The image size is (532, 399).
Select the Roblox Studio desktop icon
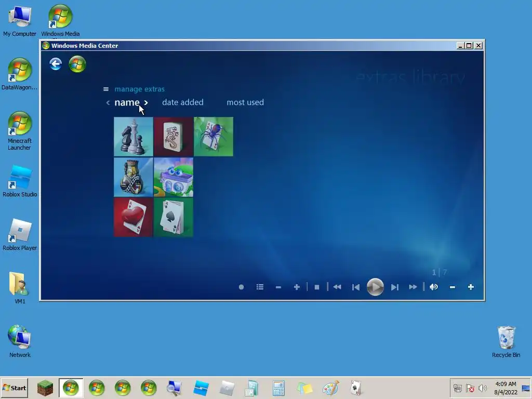pos(20,181)
